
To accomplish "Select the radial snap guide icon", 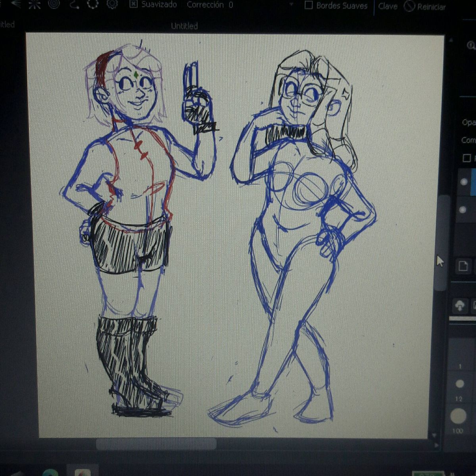I will coord(34,4).
